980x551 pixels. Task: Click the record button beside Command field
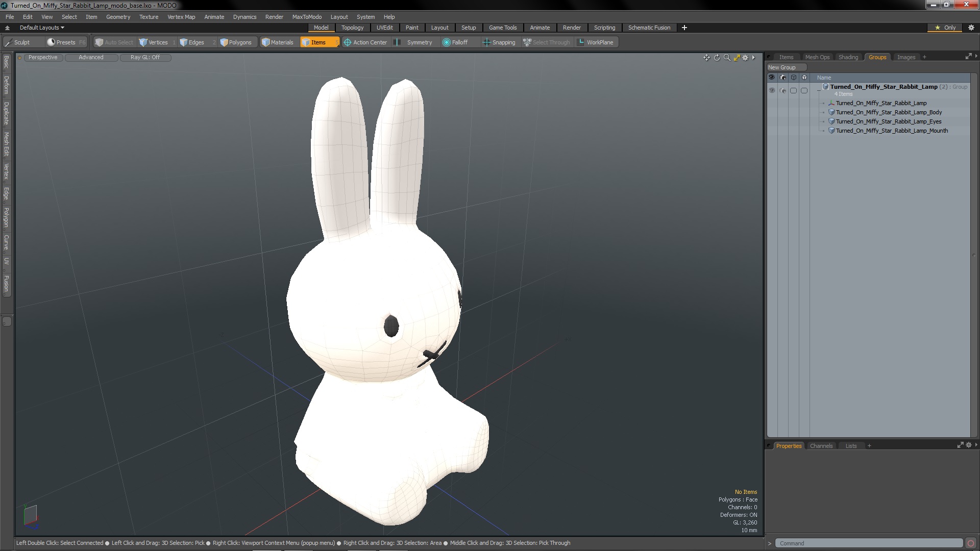[971, 543]
